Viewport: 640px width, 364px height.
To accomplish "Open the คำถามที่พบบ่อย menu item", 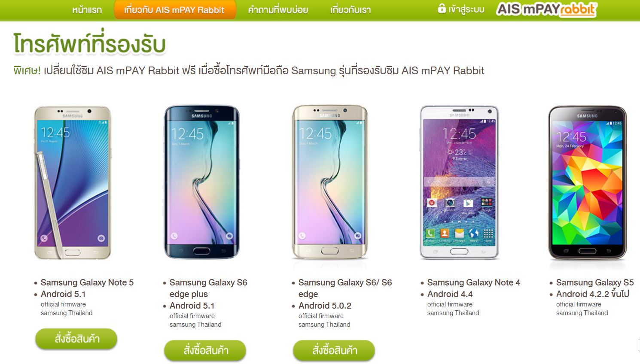I will pos(278,10).
